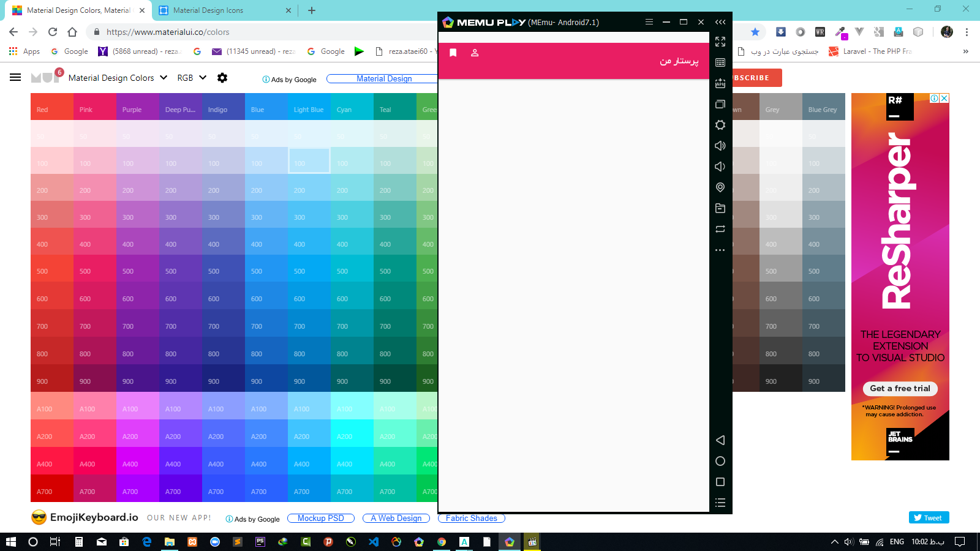
Task: Open the Mockup PSD ad link
Action: click(320, 518)
